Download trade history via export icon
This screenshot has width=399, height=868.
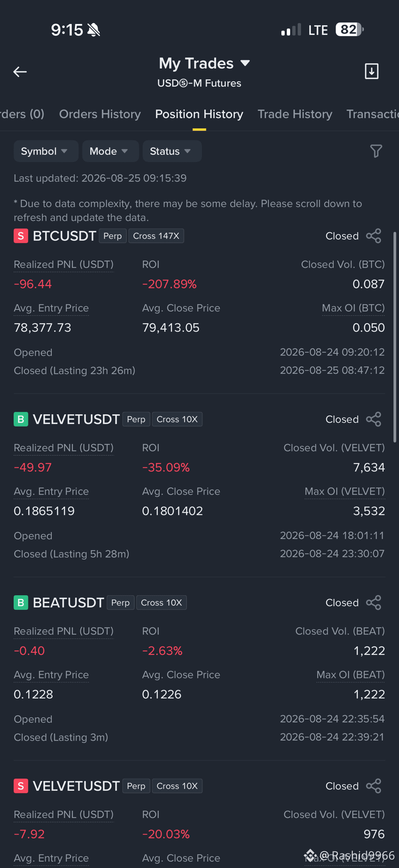click(x=372, y=71)
